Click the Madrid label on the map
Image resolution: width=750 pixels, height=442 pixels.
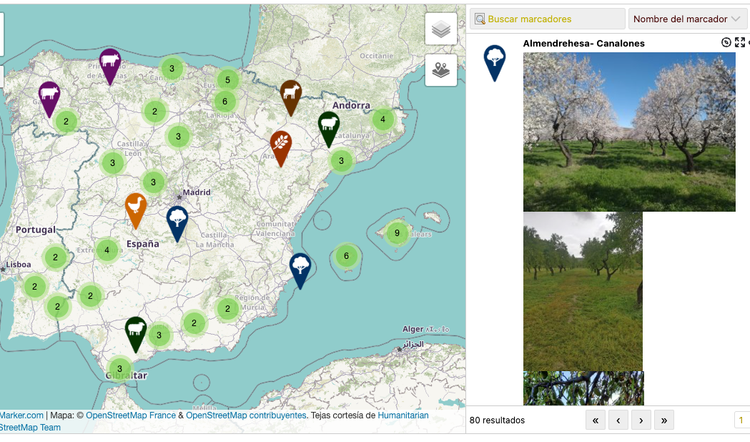(196, 192)
